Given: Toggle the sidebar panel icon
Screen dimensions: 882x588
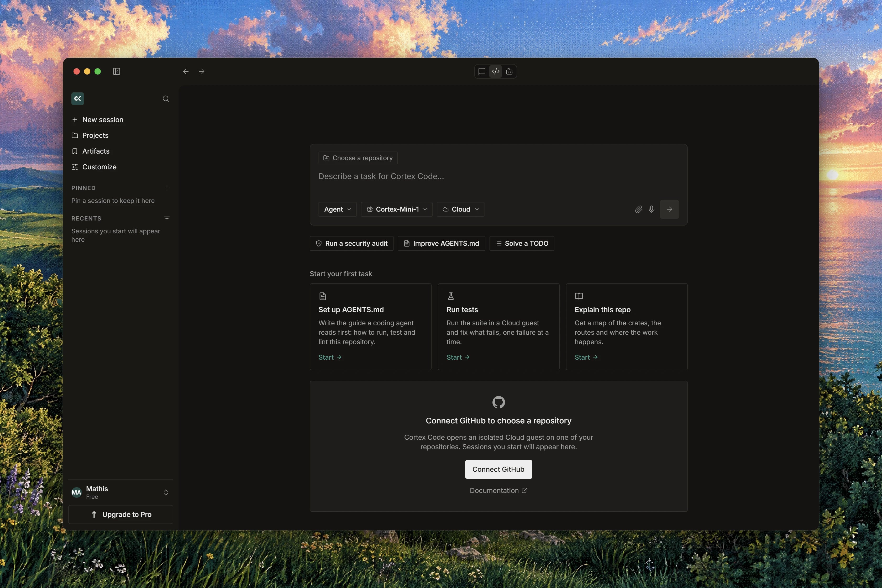Looking at the screenshot, I should [116, 71].
